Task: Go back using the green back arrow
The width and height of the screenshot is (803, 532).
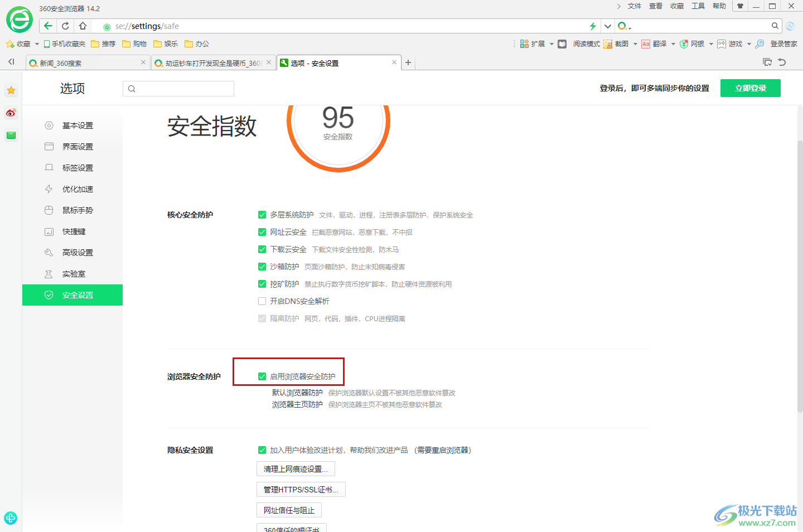Action: pos(48,26)
